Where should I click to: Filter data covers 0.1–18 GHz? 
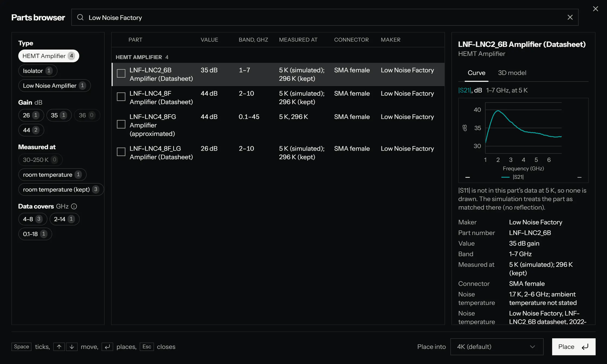tap(35, 234)
